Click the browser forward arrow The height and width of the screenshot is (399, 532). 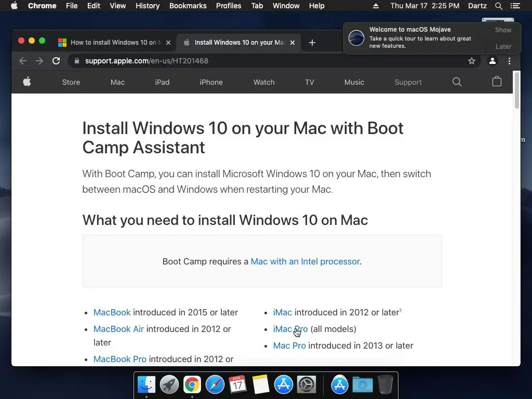pyautogui.click(x=39, y=61)
